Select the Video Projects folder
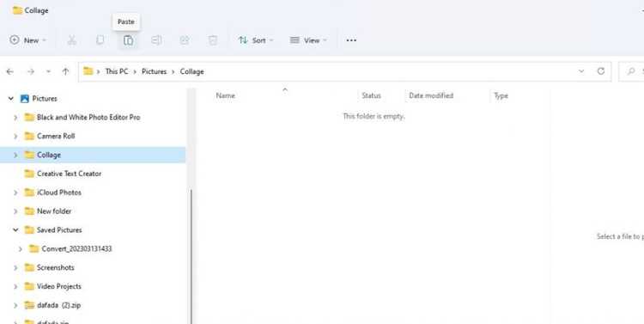This screenshot has width=644, height=324. coord(58,286)
